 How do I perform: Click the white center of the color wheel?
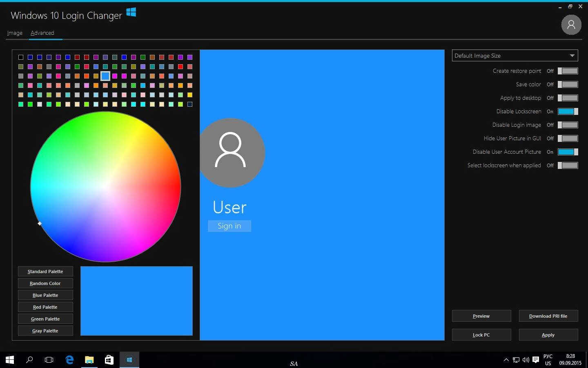(105, 187)
